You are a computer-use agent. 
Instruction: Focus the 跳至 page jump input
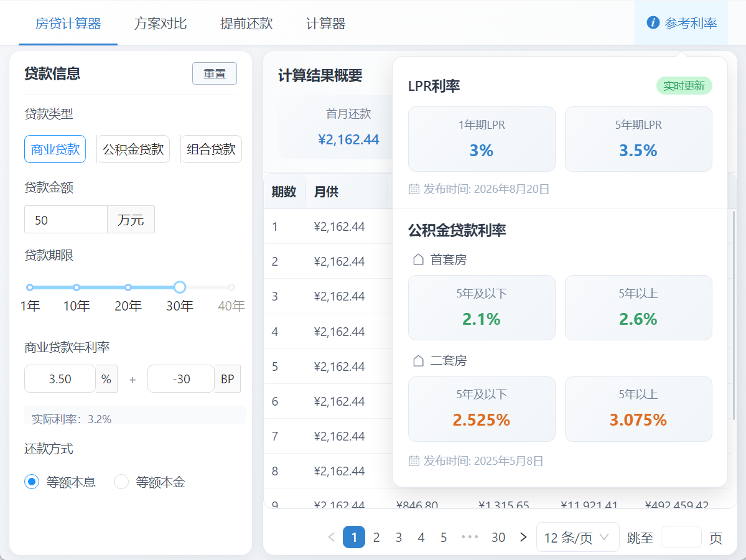tap(681, 537)
